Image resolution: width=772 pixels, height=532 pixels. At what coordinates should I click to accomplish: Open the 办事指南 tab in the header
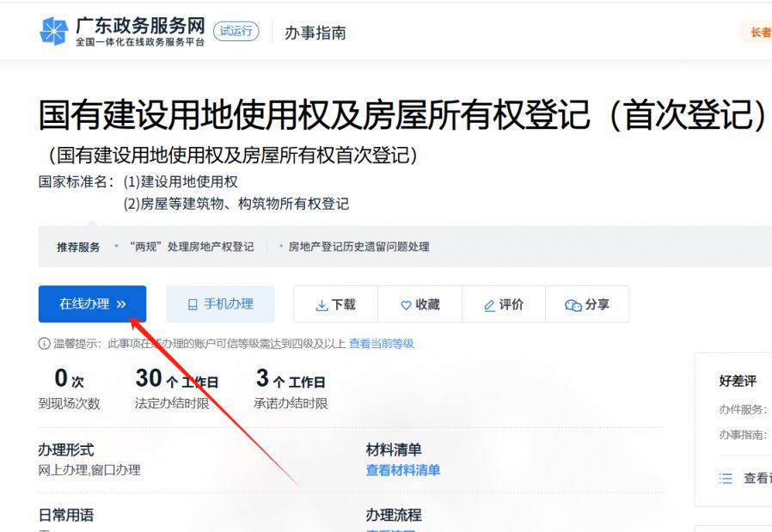(x=316, y=33)
